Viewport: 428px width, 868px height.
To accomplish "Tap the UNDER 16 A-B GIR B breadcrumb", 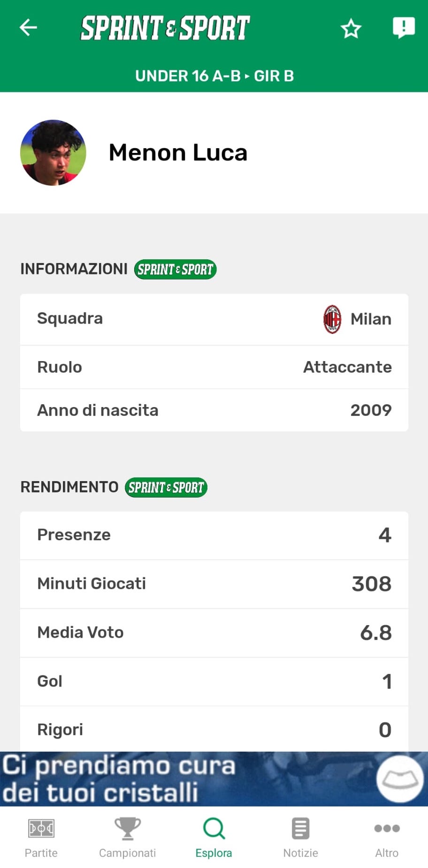I will [x=214, y=76].
